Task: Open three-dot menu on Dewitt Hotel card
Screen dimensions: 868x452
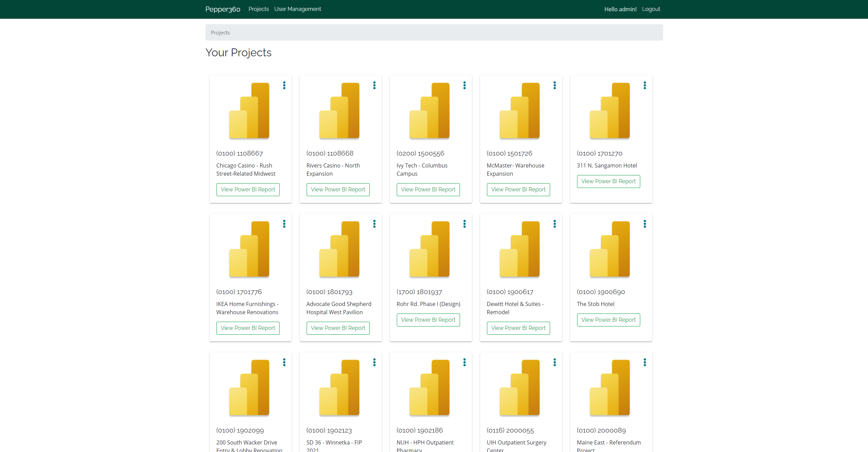Action: [555, 224]
